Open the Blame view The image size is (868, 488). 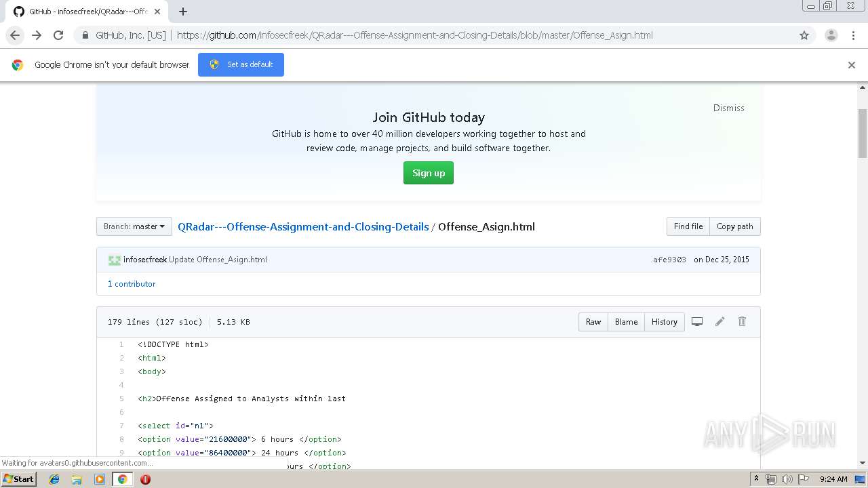click(626, 322)
